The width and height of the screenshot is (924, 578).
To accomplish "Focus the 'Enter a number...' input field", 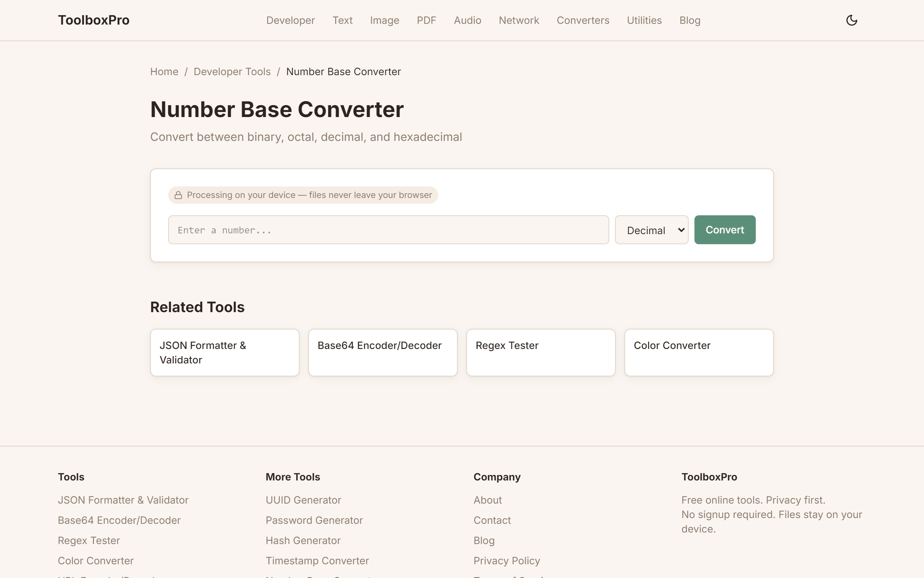I will pyautogui.click(x=388, y=230).
